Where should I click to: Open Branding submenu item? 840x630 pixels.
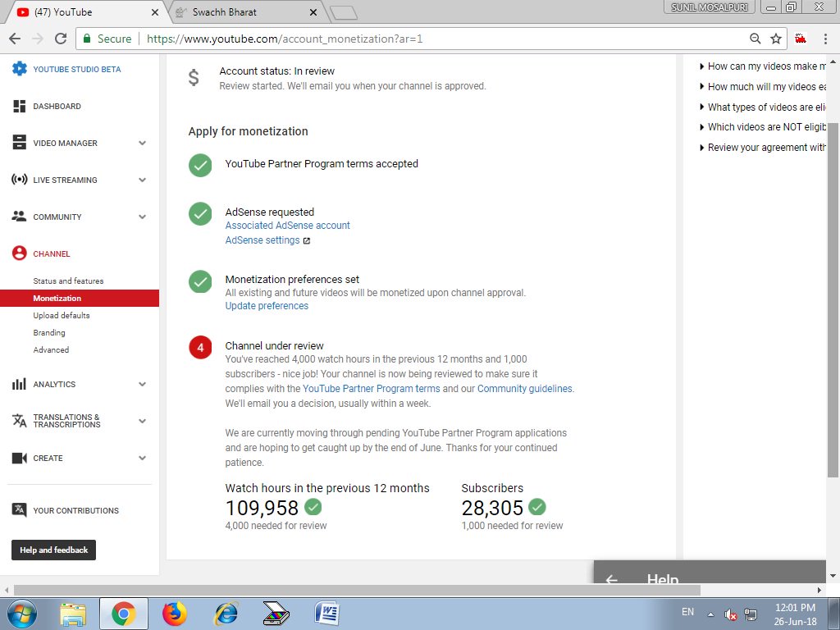click(49, 332)
